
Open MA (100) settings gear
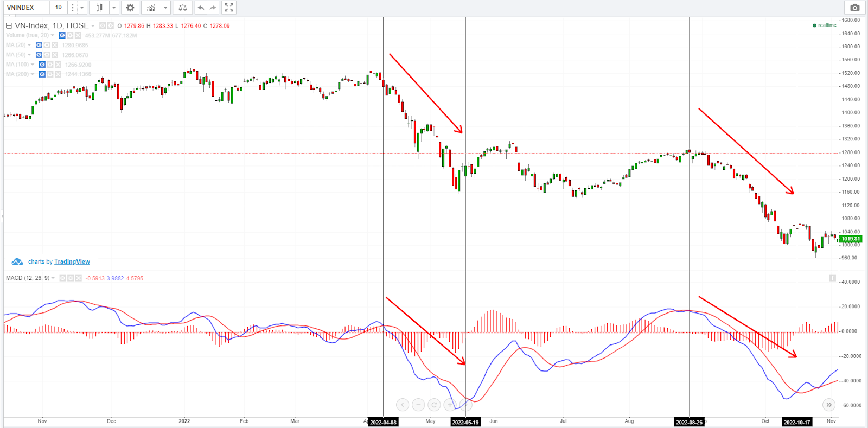[50, 65]
